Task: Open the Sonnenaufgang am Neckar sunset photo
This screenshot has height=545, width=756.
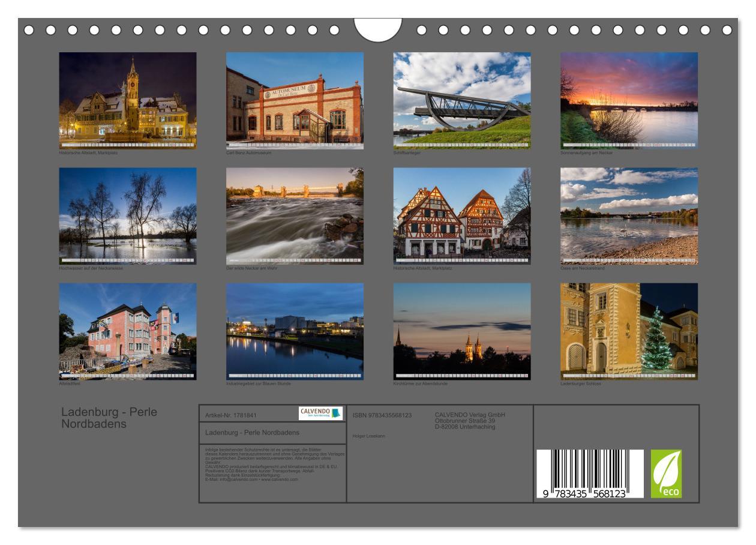Action: pyautogui.click(x=629, y=100)
